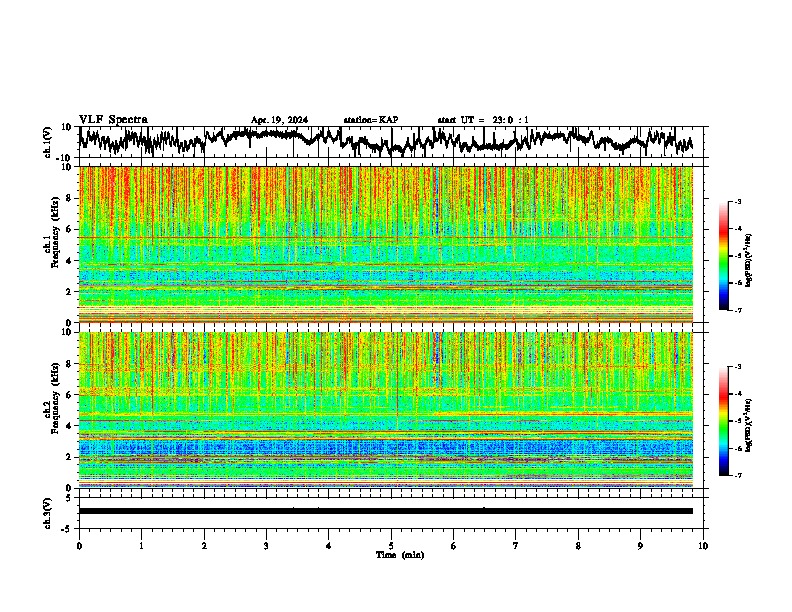792x612 pixels.
Task: Click the "station=KAP" header label
Action: (x=371, y=120)
